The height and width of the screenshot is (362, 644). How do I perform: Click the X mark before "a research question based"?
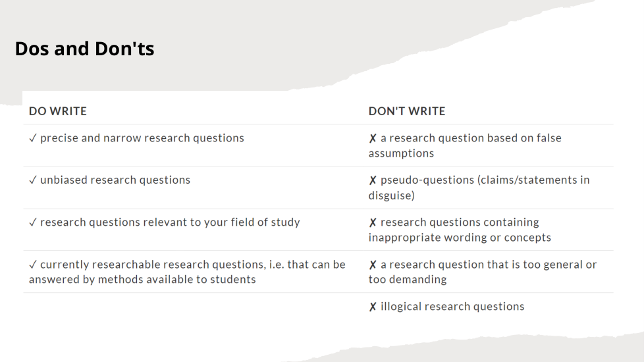pyautogui.click(x=373, y=138)
